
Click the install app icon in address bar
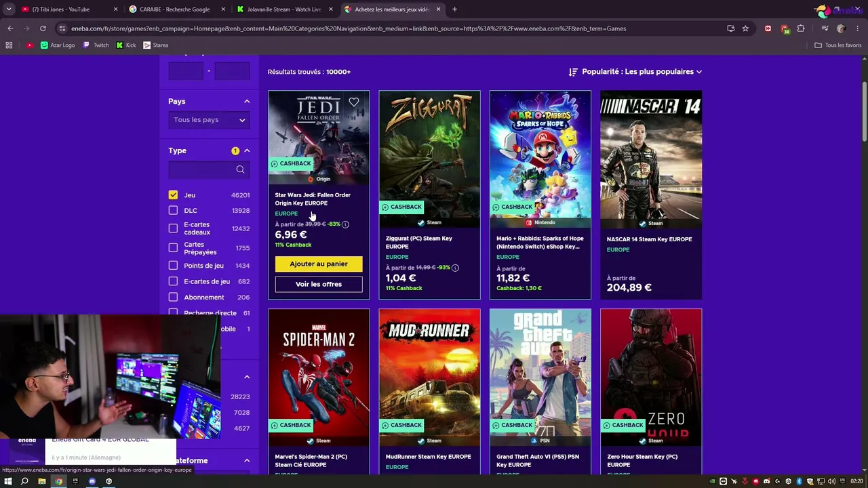pyautogui.click(x=730, y=28)
